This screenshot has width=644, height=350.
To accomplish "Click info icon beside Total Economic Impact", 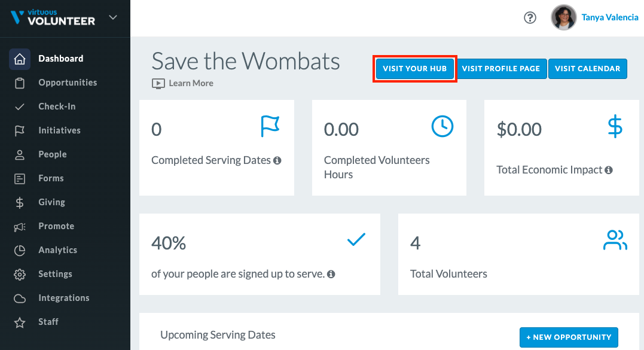I will (609, 170).
